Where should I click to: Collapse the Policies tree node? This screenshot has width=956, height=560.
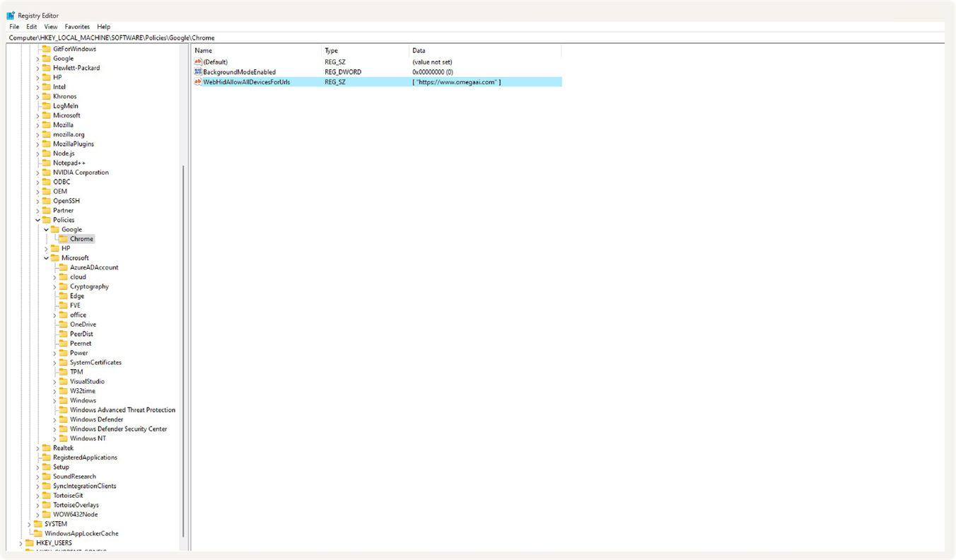pyautogui.click(x=38, y=220)
